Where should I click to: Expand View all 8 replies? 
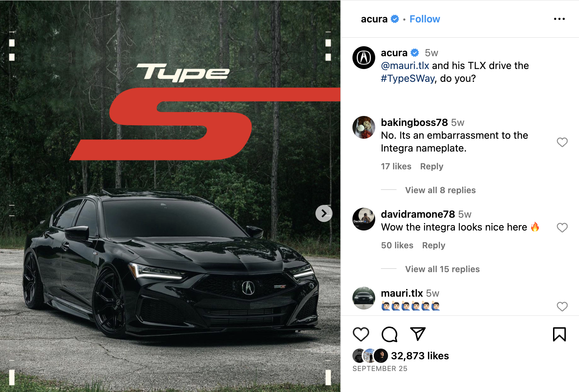tap(440, 190)
